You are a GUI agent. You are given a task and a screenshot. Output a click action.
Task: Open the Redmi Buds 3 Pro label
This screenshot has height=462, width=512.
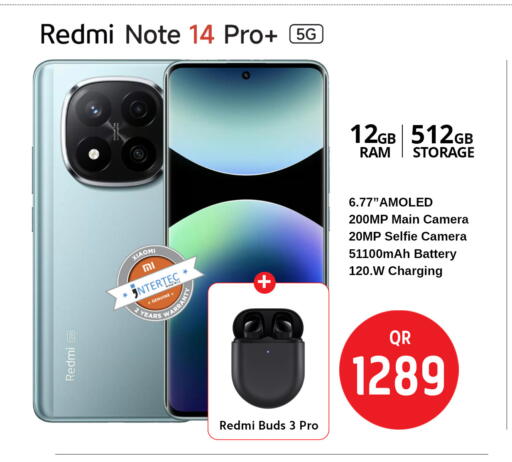[x=269, y=426]
